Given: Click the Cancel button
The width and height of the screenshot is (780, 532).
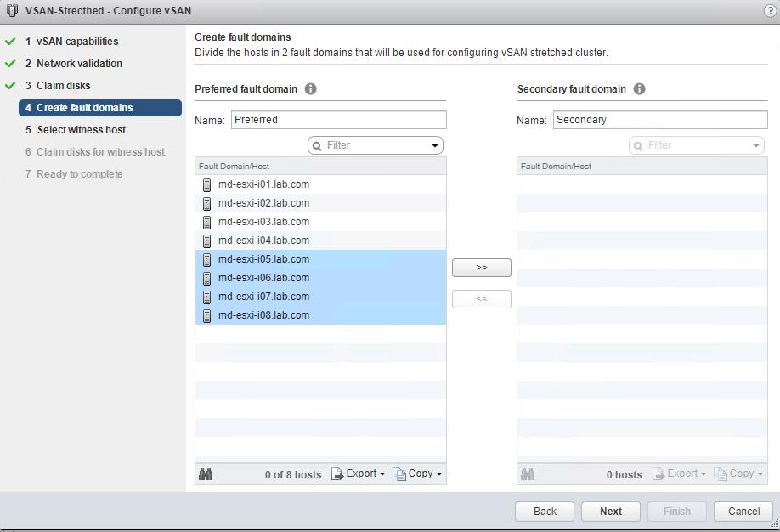Looking at the screenshot, I should pyautogui.click(x=743, y=512).
